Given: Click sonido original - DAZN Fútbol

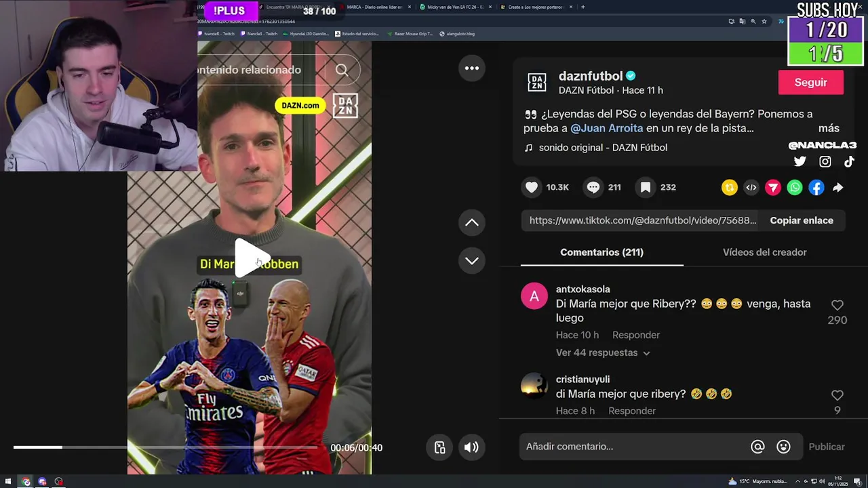Looking at the screenshot, I should click(603, 148).
